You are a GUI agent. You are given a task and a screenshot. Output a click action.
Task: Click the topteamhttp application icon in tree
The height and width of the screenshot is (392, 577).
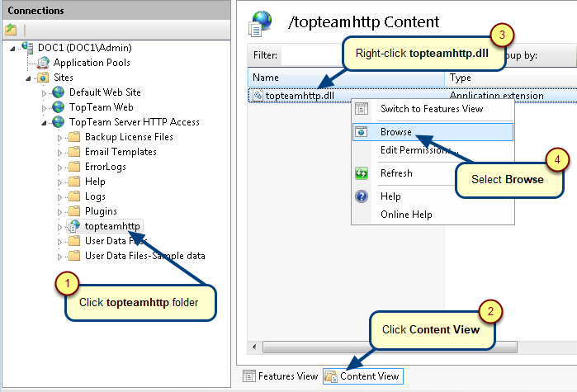[74, 226]
